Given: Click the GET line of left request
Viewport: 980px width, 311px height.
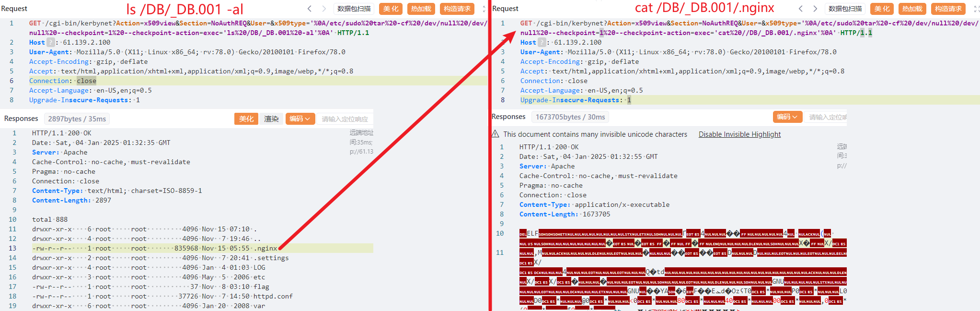Looking at the screenshot, I should [258, 28].
